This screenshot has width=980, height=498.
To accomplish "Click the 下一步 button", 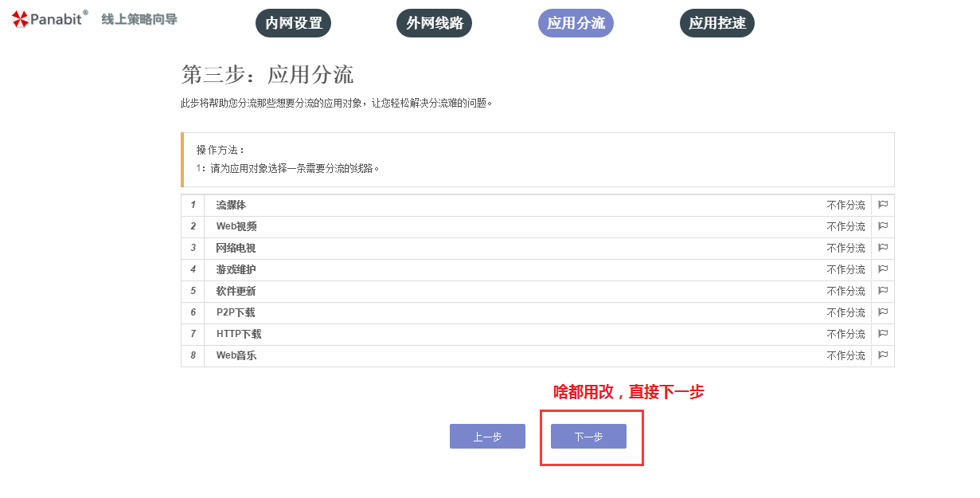I will point(588,437).
